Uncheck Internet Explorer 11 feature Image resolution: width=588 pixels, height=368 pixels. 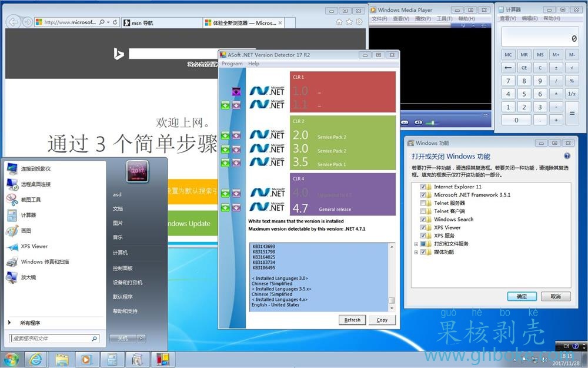pos(423,187)
